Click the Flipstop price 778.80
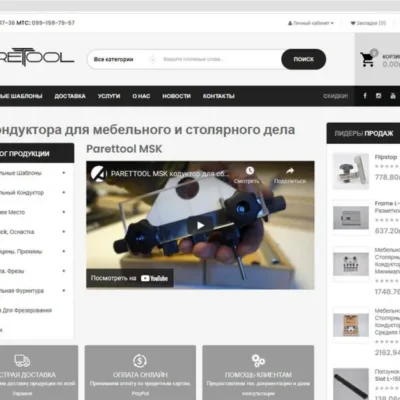Viewport: 400px width, 400px height. tap(387, 177)
